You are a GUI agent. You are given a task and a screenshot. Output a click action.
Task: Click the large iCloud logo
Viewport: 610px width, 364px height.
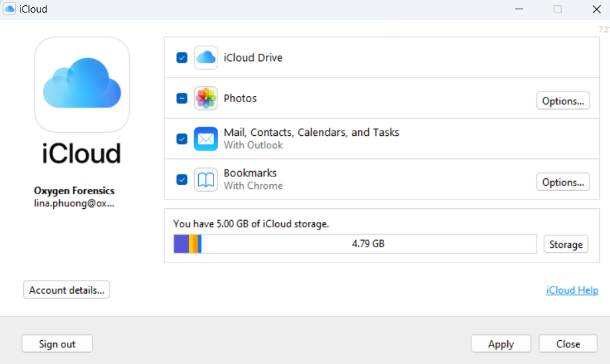(82, 84)
